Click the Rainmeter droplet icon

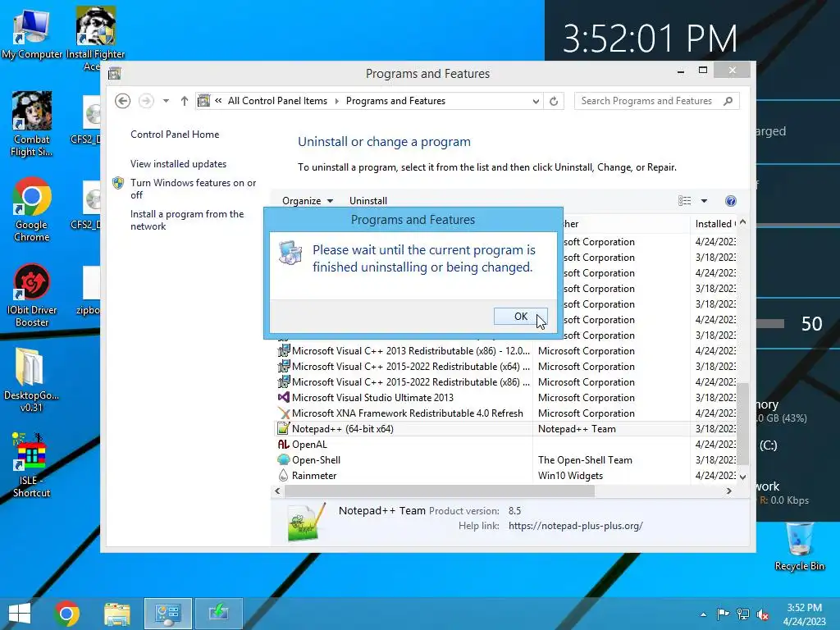pos(283,475)
